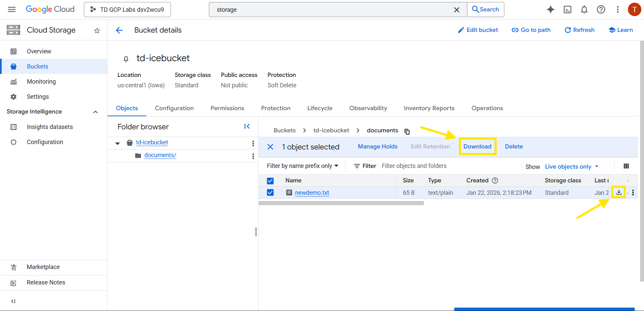Copy the documents path with copy icon
Screen dimensions: 644x311
(407, 131)
